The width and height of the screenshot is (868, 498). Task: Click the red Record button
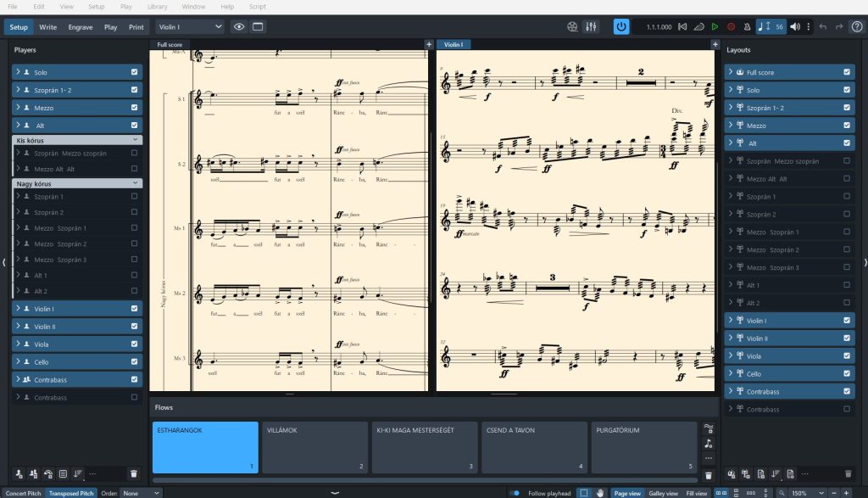(x=731, y=26)
